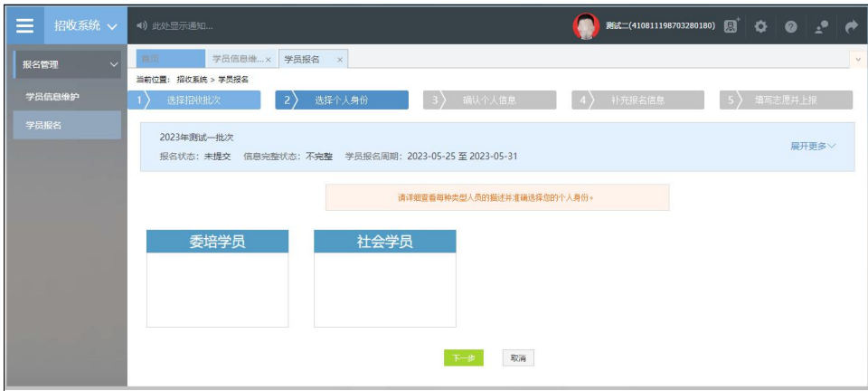This screenshot has height=391, width=868.
Task: Open the settings gear icon
Action: coord(761,26)
